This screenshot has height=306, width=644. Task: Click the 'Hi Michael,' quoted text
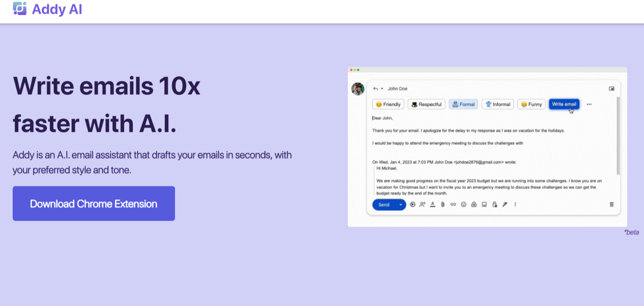[x=387, y=168]
